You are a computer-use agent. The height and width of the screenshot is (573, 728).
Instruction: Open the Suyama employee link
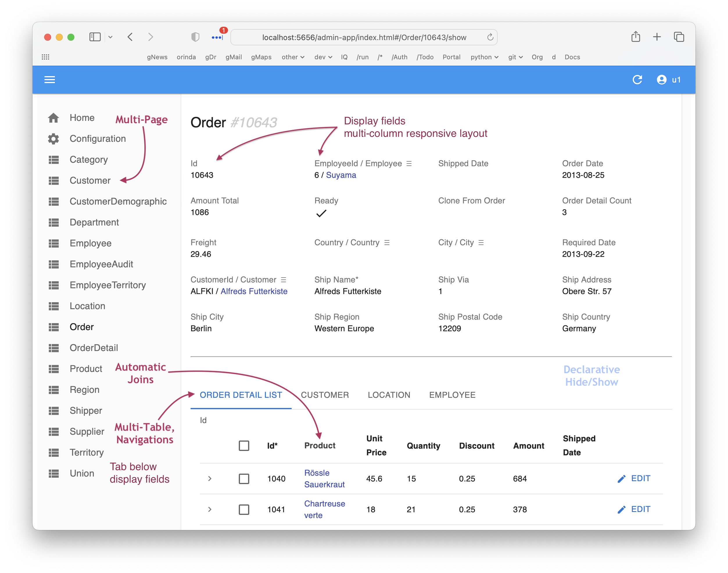(x=341, y=175)
